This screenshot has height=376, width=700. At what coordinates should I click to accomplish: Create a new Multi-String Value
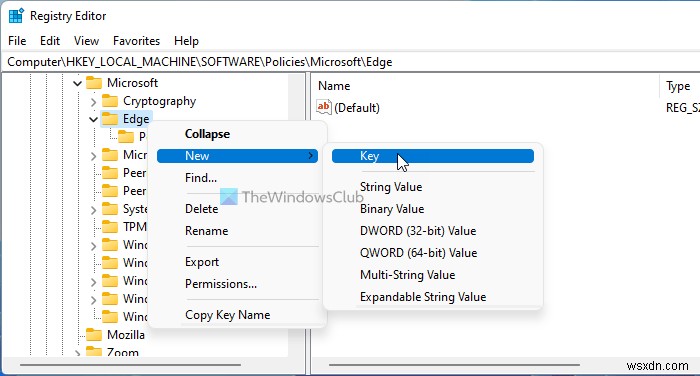point(407,275)
